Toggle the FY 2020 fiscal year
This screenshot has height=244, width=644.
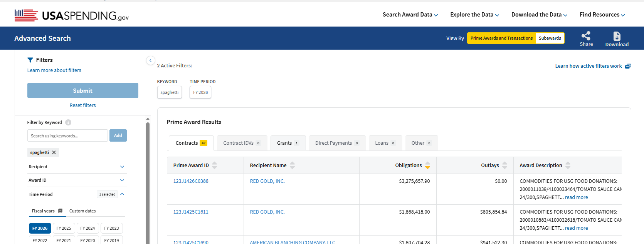pyautogui.click(x=88, y=240)
